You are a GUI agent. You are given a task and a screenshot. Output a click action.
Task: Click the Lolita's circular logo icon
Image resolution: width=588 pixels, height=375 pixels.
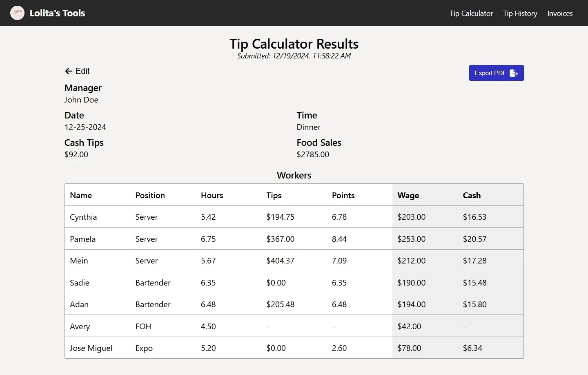[17, 13]
